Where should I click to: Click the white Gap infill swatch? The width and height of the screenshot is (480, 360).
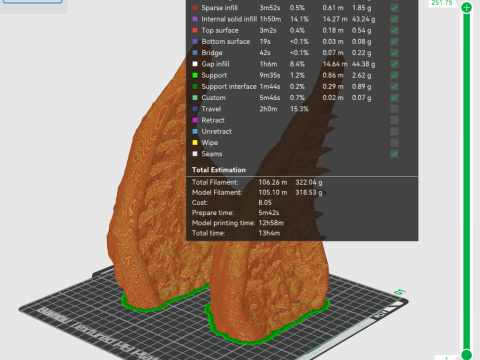tap(195, 64)
